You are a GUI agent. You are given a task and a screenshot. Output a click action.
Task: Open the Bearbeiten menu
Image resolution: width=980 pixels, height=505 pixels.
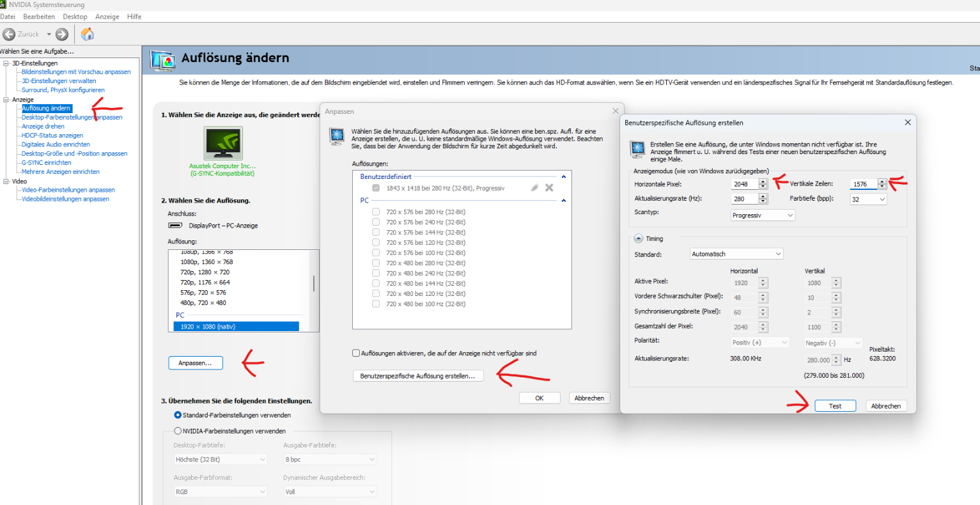[x=39, y=17]
